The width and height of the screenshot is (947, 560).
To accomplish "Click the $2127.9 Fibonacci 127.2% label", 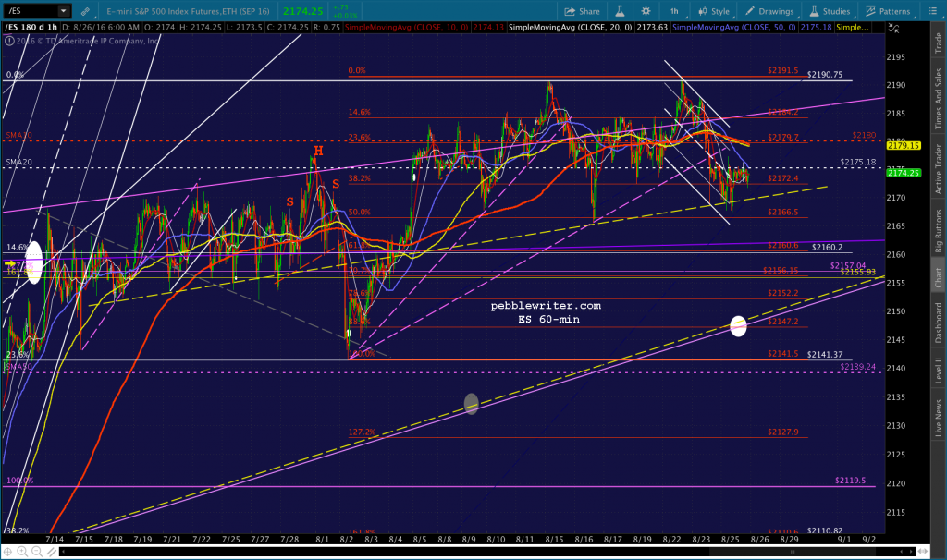I will coord(782,432).
